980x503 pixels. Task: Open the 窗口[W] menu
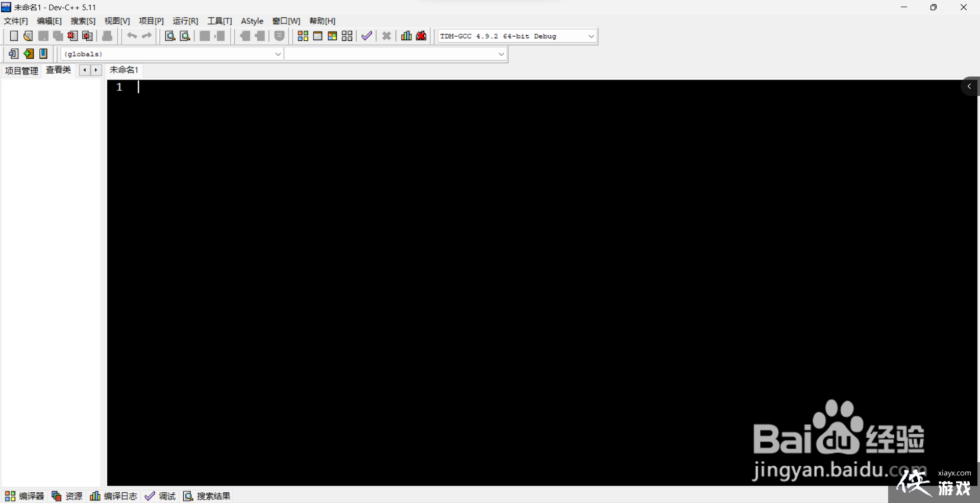(x=286, y=21)
